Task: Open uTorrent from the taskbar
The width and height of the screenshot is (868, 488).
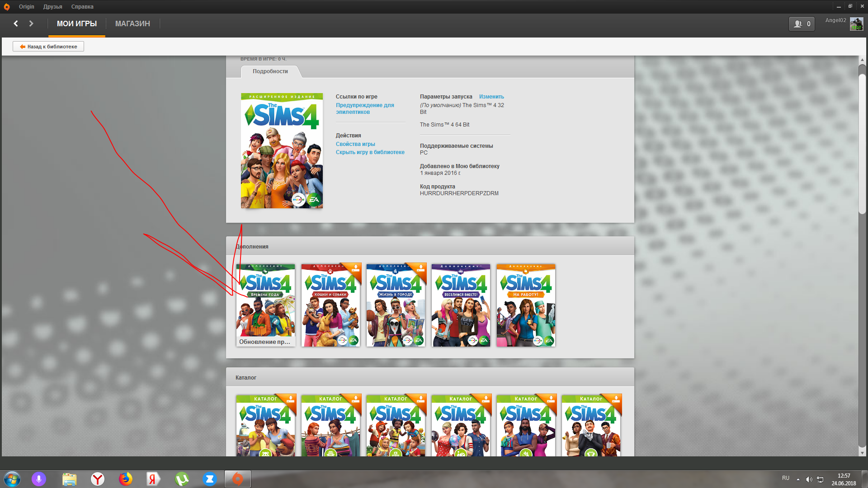Action: click(x=182, y=479)
